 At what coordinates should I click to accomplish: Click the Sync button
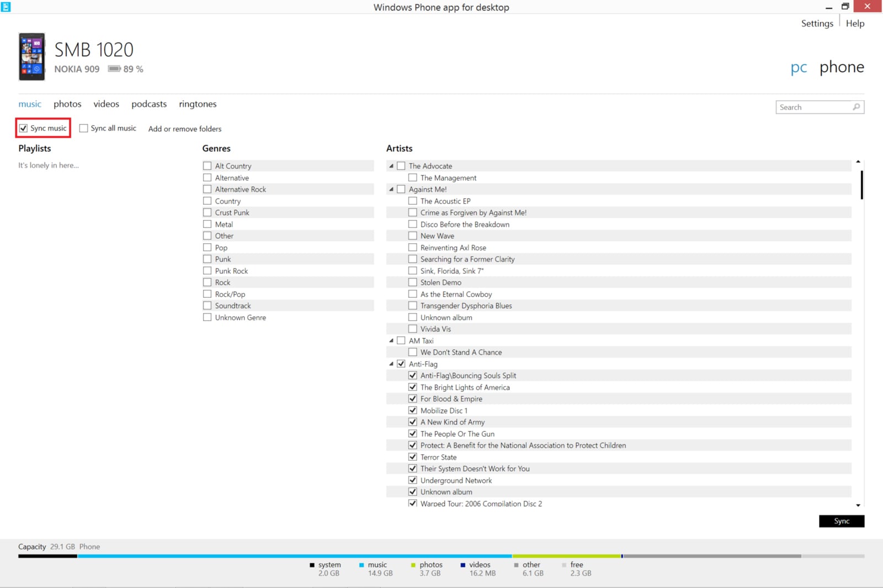pyautogui.click(x=842, y=521)
